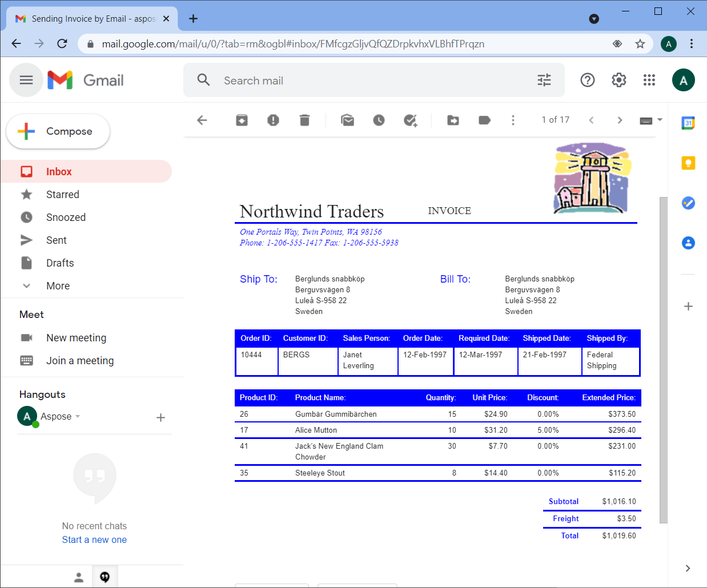The height and width of the screenshot is (588, 707).
Task: Click order ID 10444 in the invoice
Action: (x=251, y=355)
